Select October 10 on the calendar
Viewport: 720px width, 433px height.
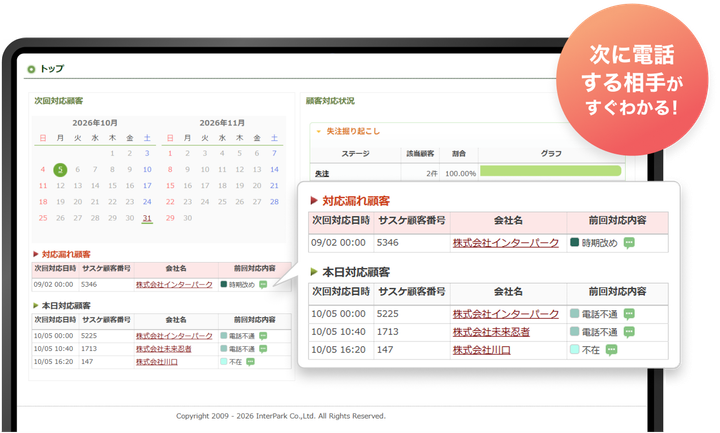(147, 169)
